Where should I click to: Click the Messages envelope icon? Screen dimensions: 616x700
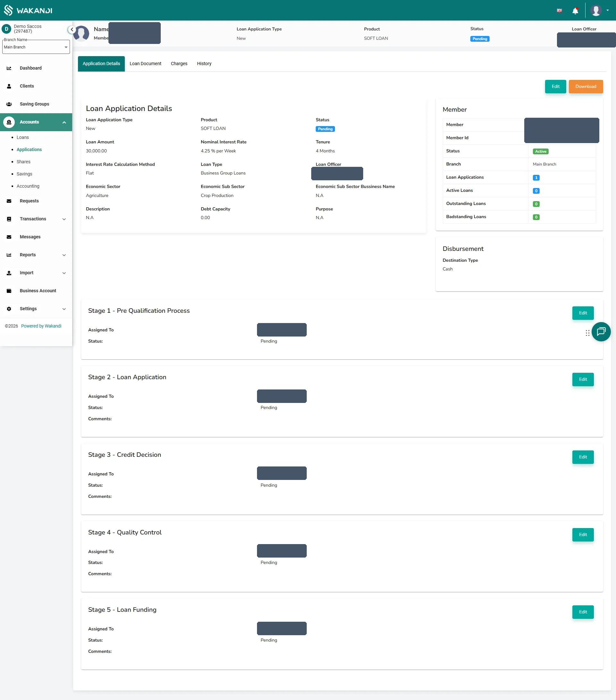(9, 237)
